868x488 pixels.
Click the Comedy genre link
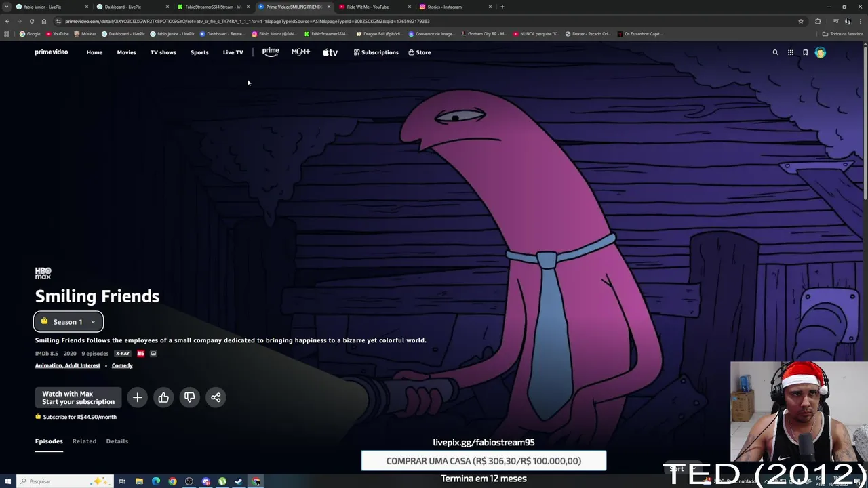click(x=122, y=365)
